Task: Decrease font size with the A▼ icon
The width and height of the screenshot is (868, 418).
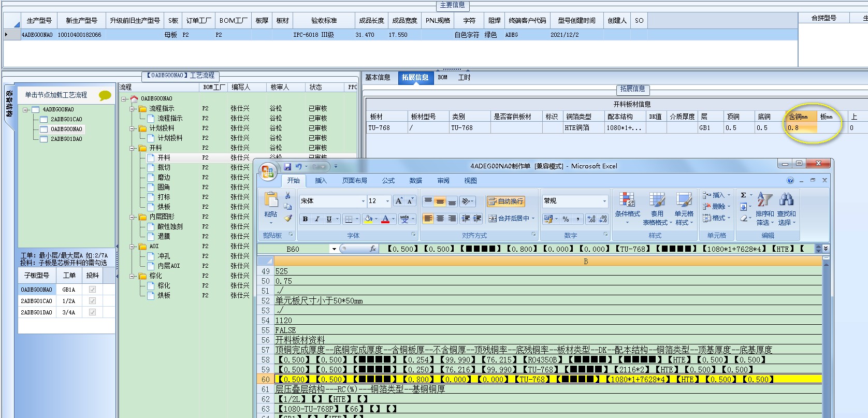Action: (410, 201)
